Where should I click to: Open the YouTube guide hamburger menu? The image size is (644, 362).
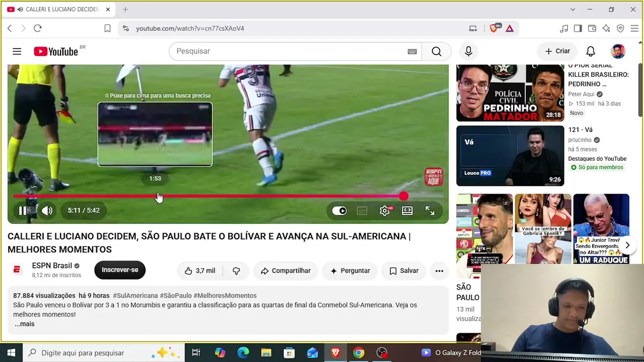pyautogui.click(x=17, y=51)
